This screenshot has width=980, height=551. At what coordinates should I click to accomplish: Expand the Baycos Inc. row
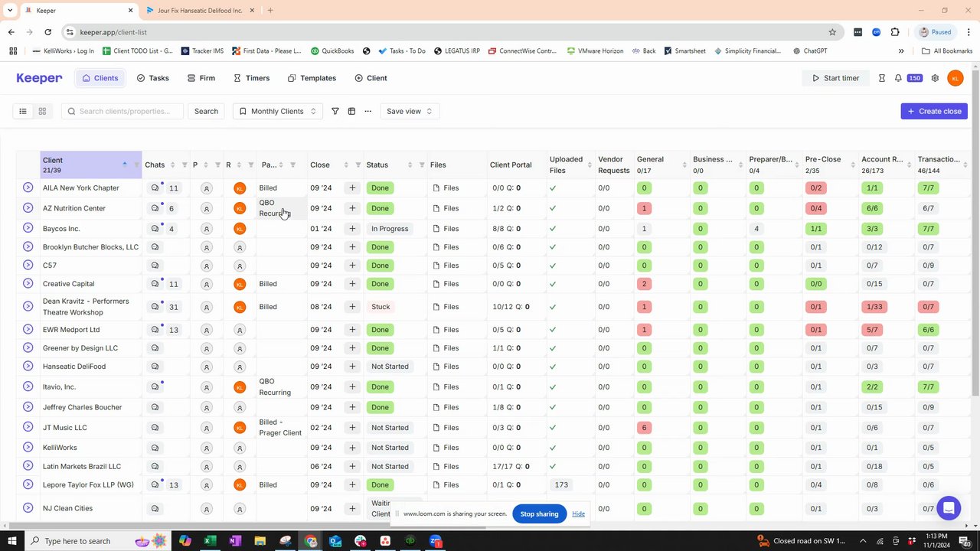coord(28,228)
